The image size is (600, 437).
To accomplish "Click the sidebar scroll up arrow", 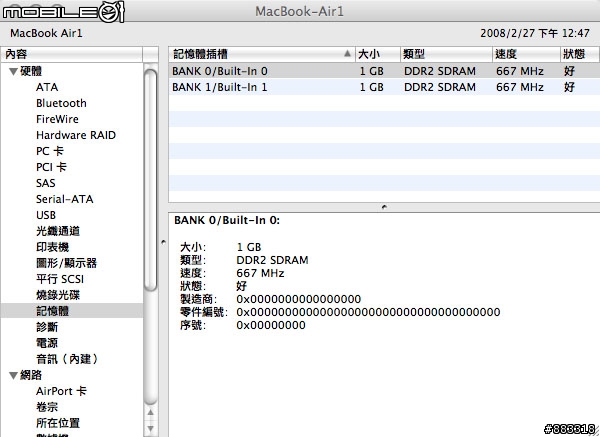I will click(x=150, y=413).
